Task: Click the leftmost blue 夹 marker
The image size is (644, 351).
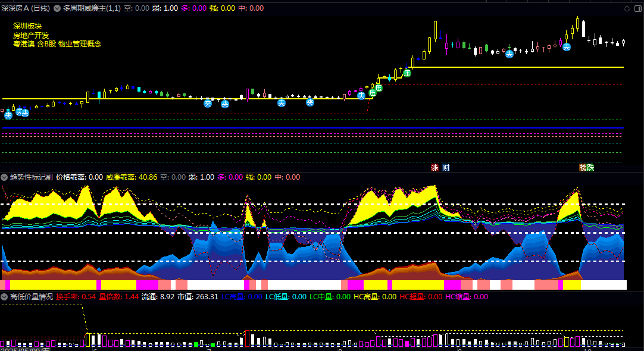Action: pos(8,115)
